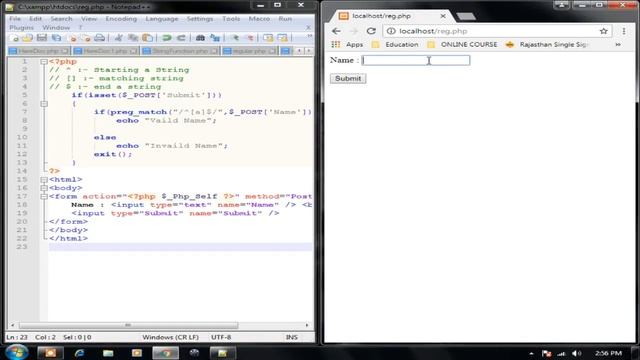Image resolution: width=640 pixels, height=360 pixels.
Task: Click the Open file icon in Notepad++ toolbar
Action: coord(28,38)
